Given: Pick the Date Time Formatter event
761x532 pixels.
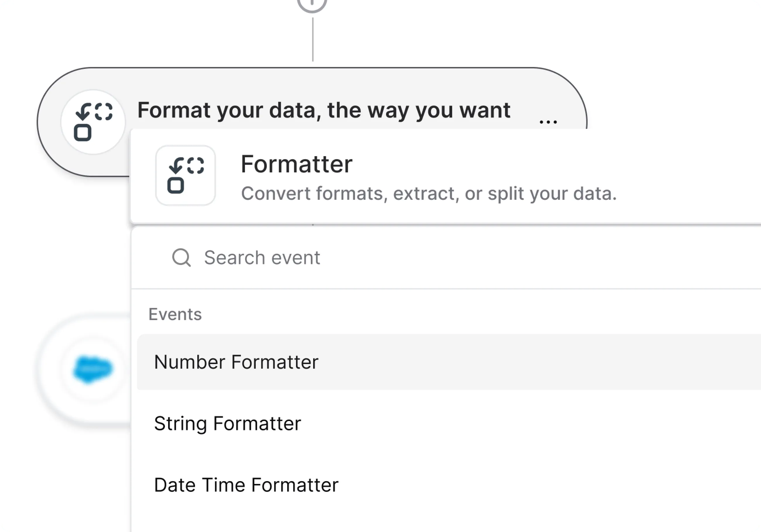Looking at the screenshot, I should point(246,485).
